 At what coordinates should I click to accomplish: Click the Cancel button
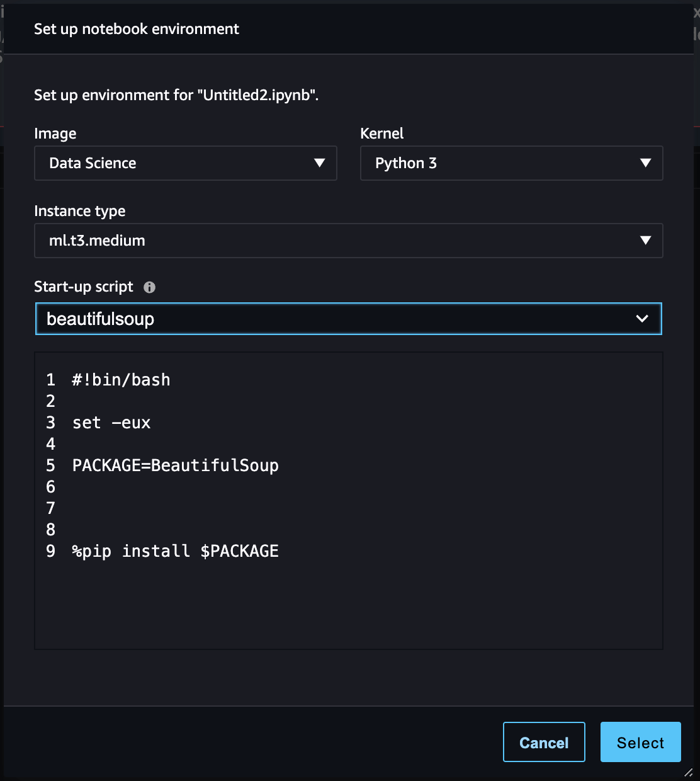543,742
